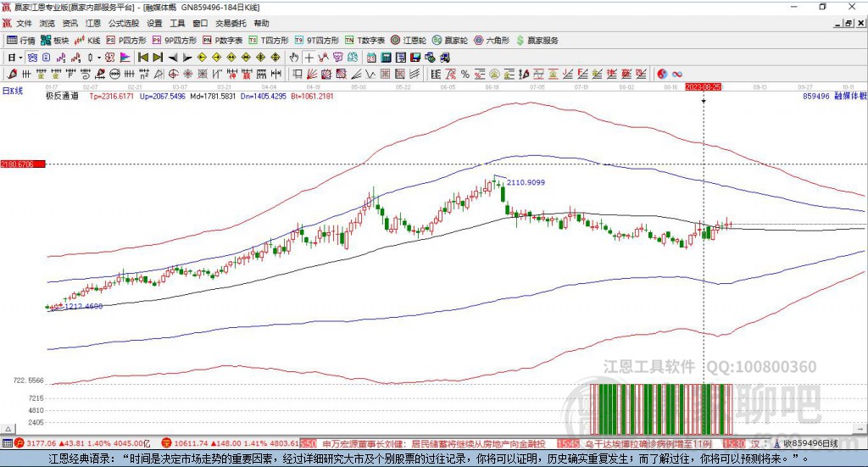Click the yin-yang icon

click(662, 74)
